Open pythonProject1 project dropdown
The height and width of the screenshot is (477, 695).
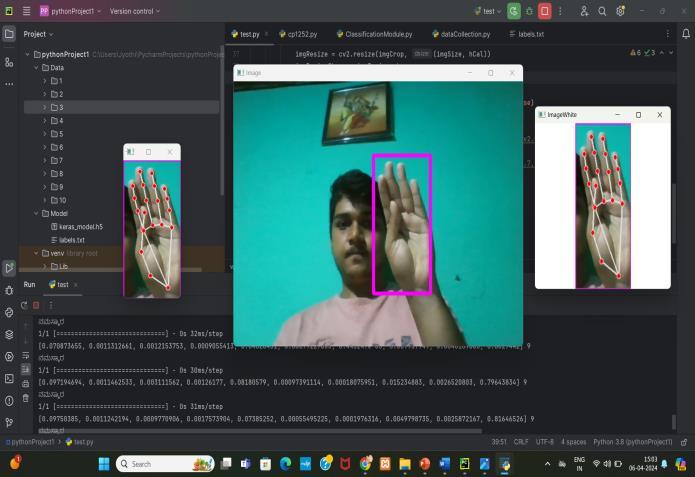click(x=71, y=11)
